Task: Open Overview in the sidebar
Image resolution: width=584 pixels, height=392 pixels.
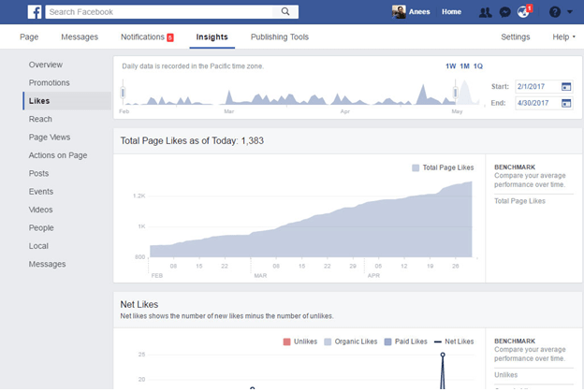Action: point(46,65)
